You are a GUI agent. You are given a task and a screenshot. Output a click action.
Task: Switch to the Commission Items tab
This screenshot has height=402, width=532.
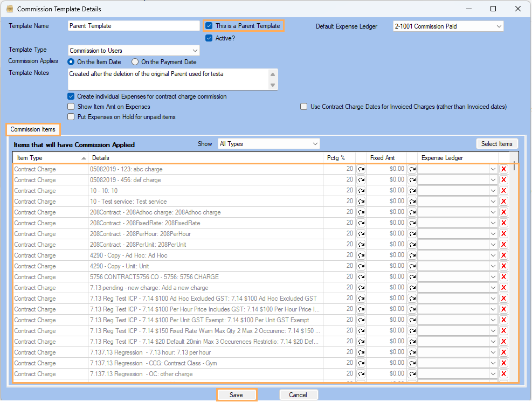coord(33,130)
